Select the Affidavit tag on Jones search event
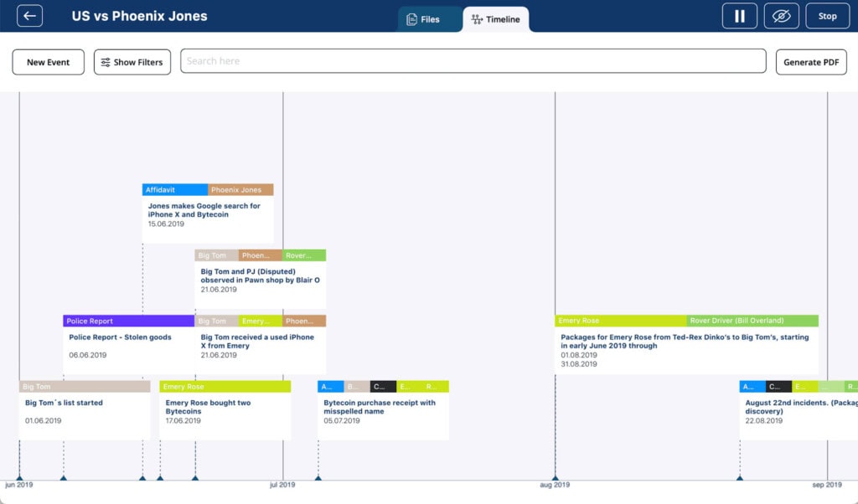 (x=174, y=190)
